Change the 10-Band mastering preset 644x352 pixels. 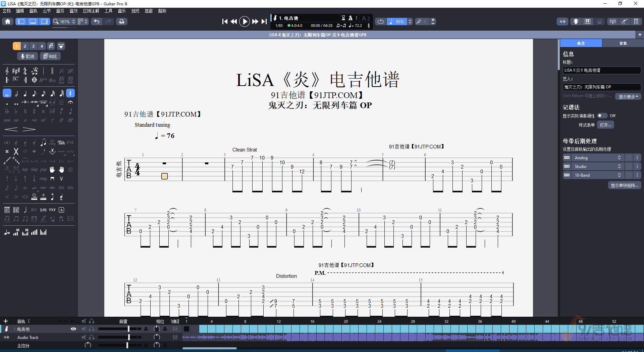597,175
